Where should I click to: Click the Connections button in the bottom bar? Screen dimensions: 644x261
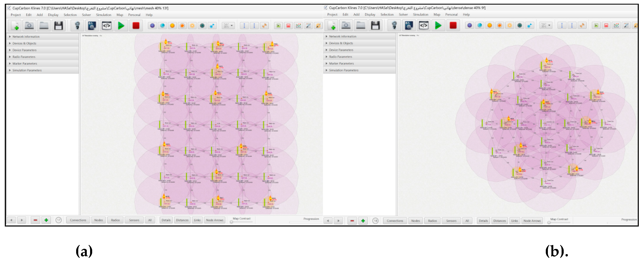[78, 220]
